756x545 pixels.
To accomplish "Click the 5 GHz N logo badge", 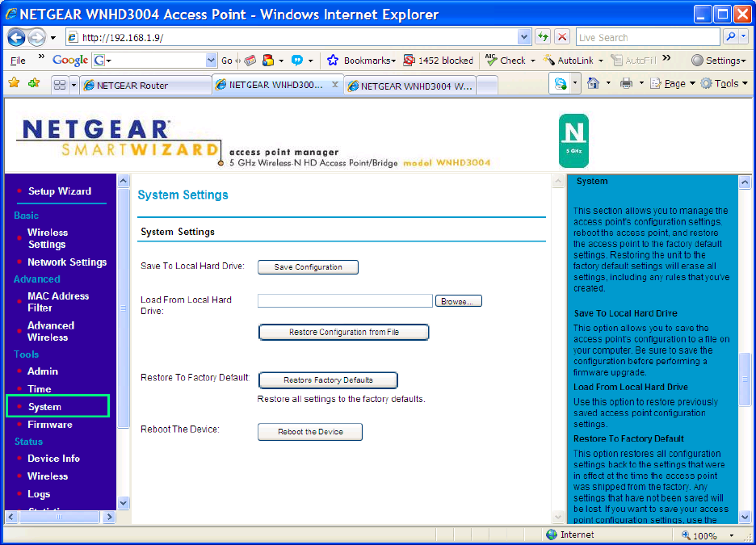I will (573, 140).
